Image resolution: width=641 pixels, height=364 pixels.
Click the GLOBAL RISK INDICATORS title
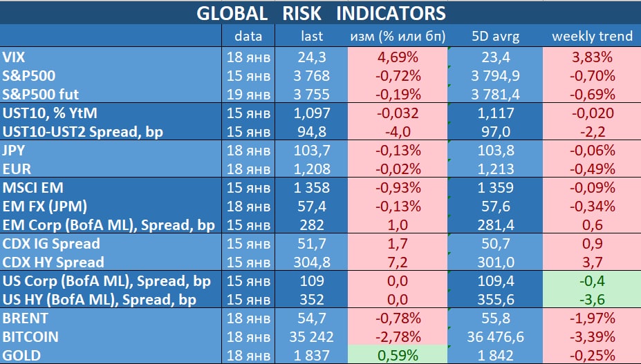point(320,12)
